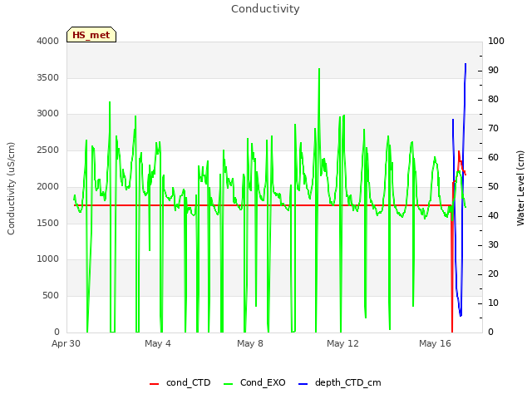Click the blue depth_CTD_cm legend swatch
Image resolution: width=532 pixels, height=399 pixels.
[303, 384]
